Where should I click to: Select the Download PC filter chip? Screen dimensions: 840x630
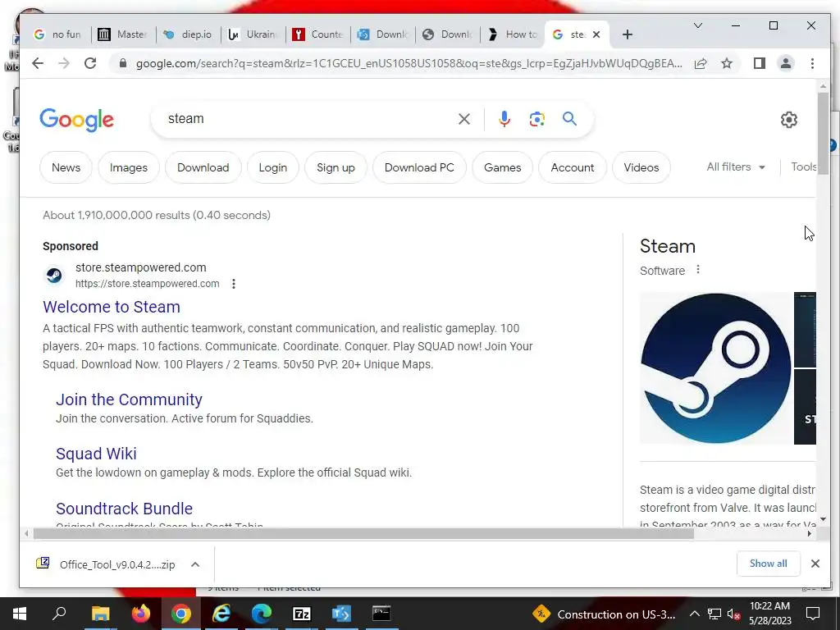tap(419, 167)
